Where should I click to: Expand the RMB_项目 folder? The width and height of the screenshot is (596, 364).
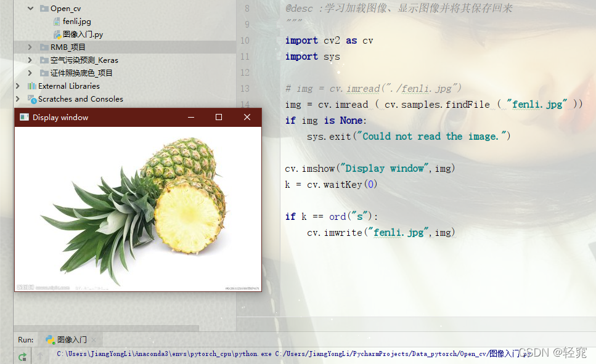(x=30, y=47)
